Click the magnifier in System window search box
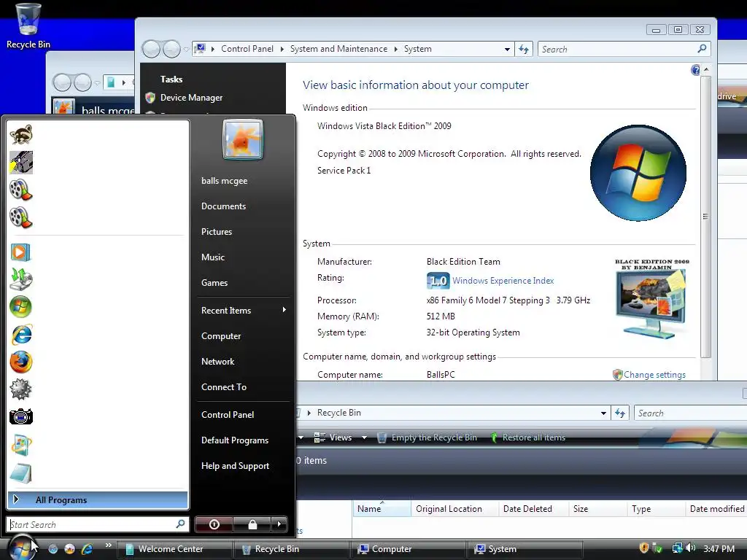 [x=702, y=49]
